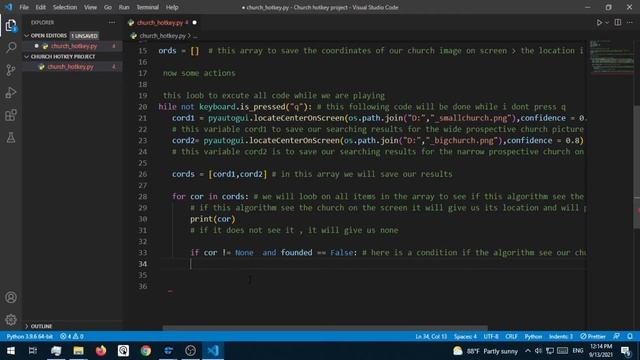Click the Prettier status bar item
640x360 pixels.
click(593, 336)
